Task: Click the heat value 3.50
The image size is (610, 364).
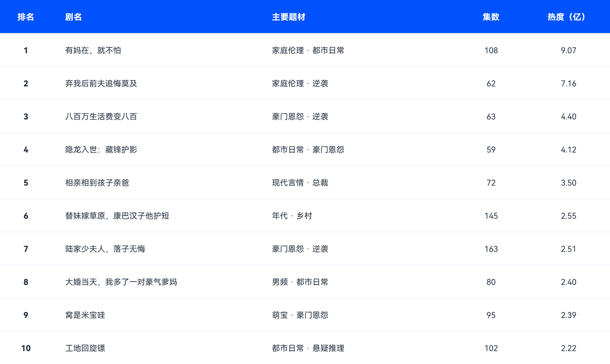Action: pos(568,183)
